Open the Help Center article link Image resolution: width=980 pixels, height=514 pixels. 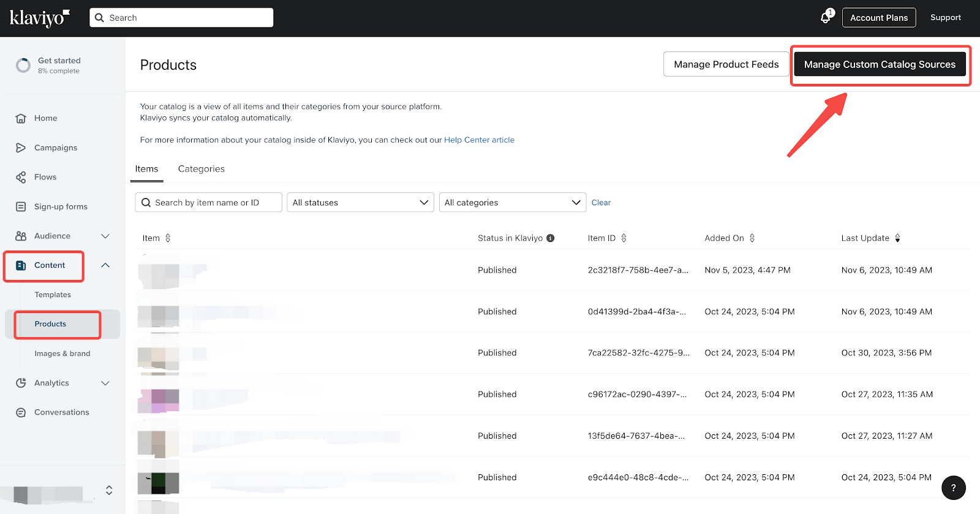point(479,140)
